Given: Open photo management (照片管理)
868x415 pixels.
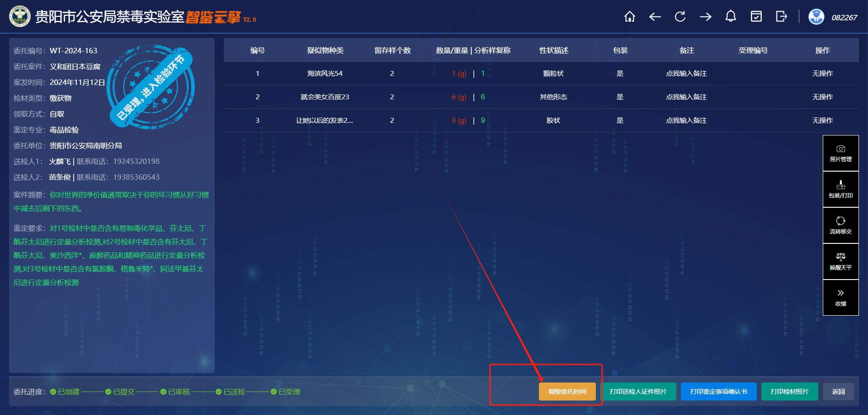Looking at the screenshot, I should pyautogui.click(x=840, y=154).
